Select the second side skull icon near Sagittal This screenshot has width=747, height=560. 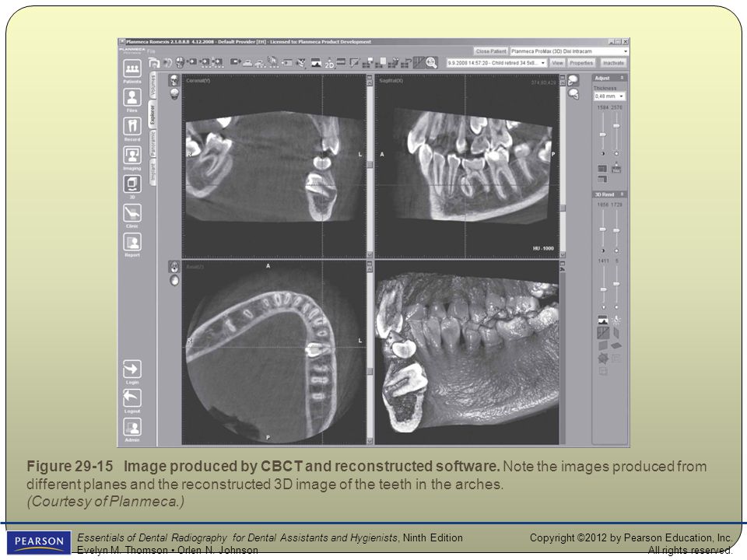(573, 94)
